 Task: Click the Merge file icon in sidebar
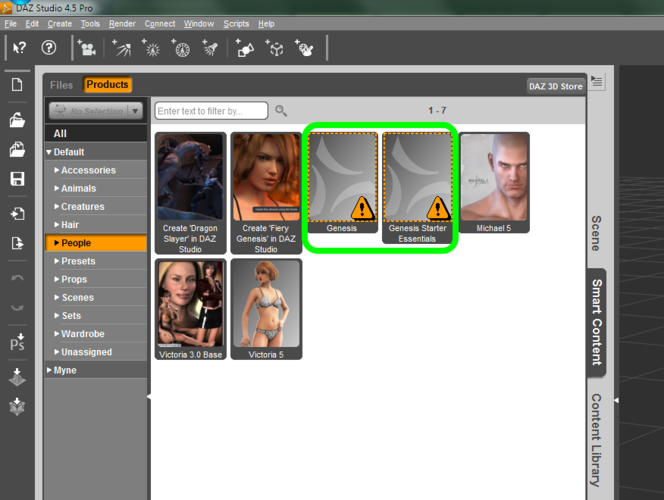coord(17,149)
